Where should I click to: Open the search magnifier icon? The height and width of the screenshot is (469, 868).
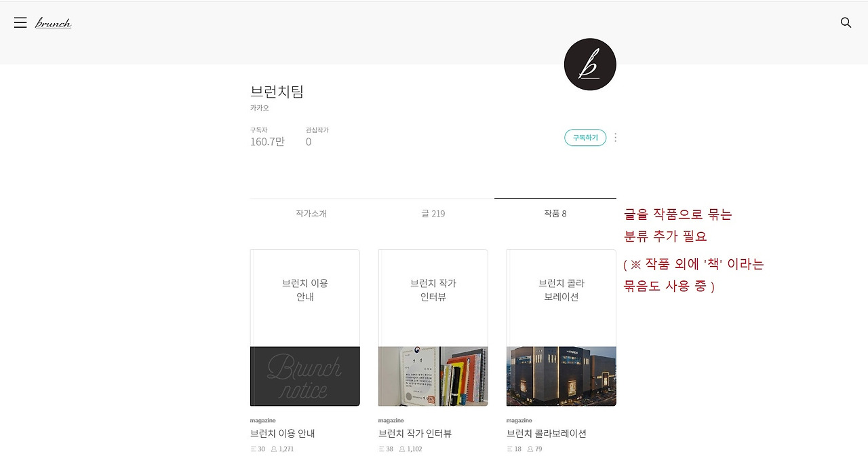point(846,22)
